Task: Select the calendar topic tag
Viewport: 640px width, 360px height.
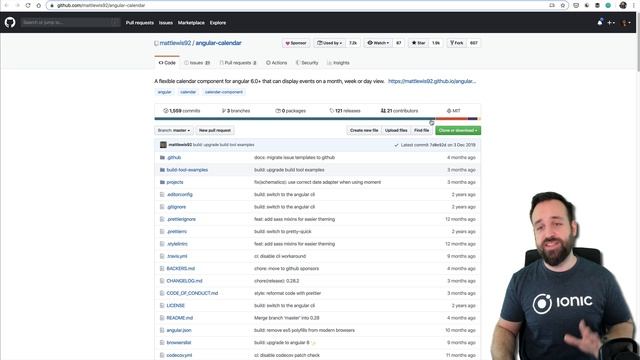Action: pos(188,92)
